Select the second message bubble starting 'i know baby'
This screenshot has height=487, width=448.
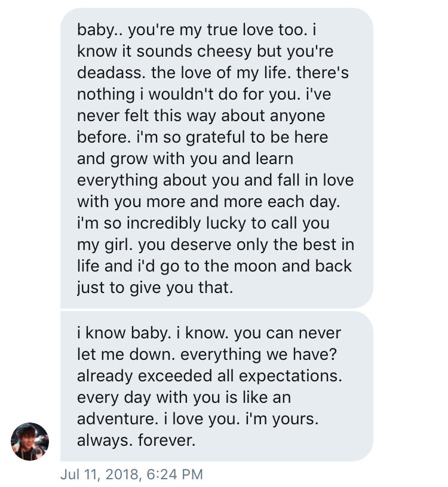click(216, 386)
